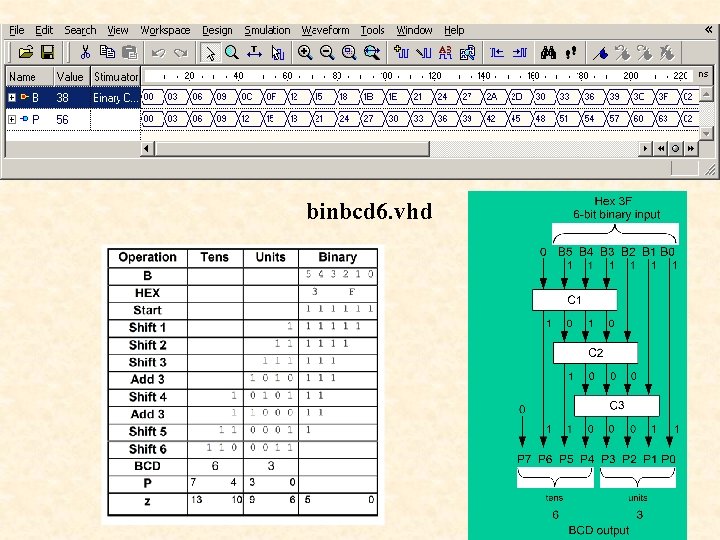Click the Copy icon in the toolbar
The image size is (720, 540).
[x=107, y=52]
